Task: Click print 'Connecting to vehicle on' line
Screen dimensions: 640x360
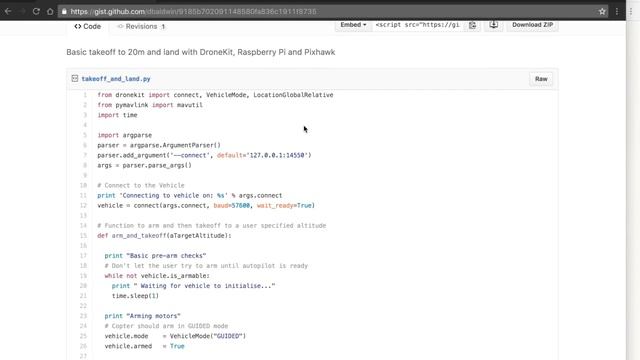Action: coord(189,196)
